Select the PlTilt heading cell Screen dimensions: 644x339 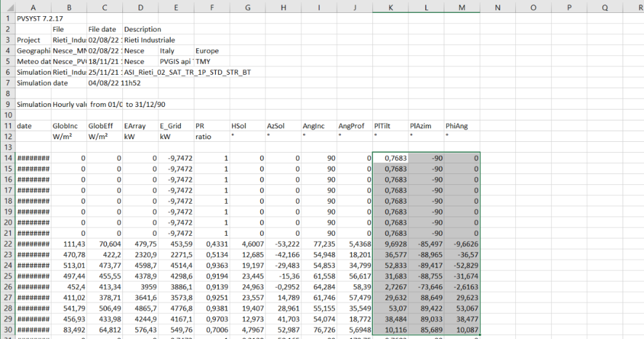click(390, 126)
